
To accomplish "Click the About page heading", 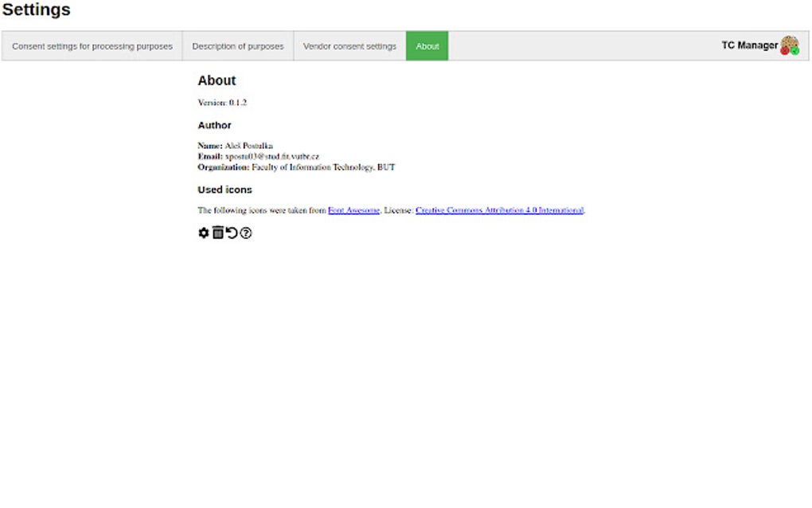I will [x=216, y=80].
